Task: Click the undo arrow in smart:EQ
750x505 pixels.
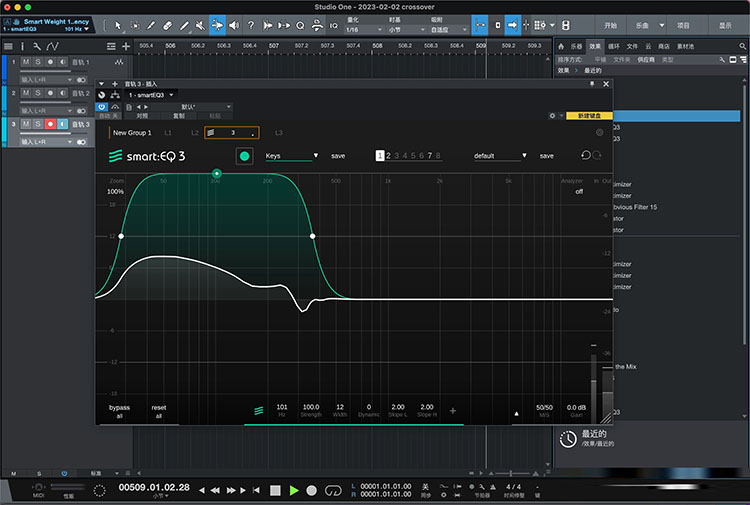Action: 585,155
